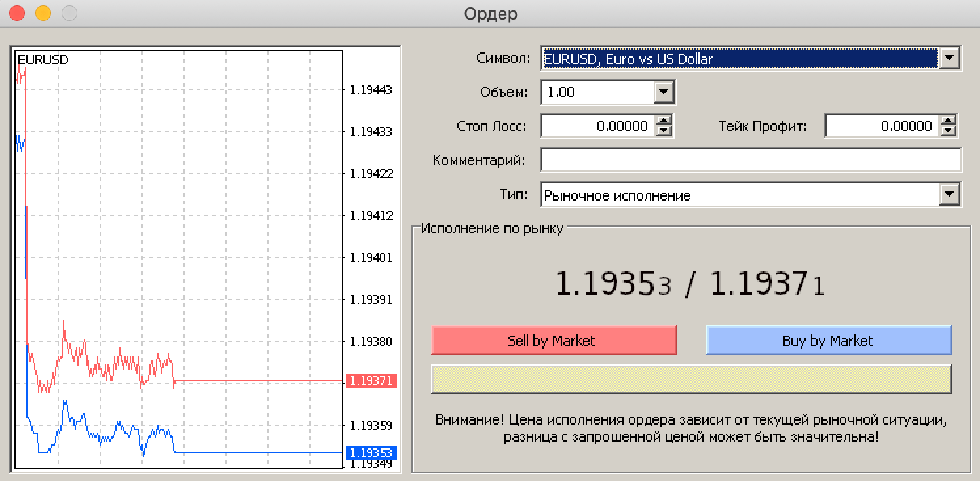Decrease Тейк Профит with down arrow
Screen dimensions: 980x481
pyautogui.click(x=948, y=131)
